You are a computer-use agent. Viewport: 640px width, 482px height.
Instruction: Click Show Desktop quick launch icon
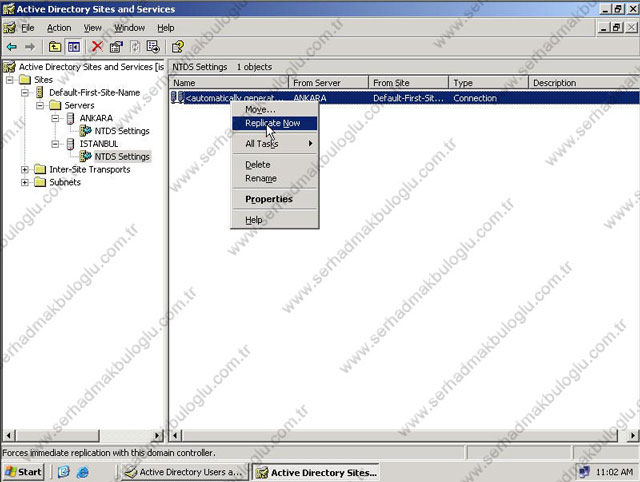(x=63, y=472)
